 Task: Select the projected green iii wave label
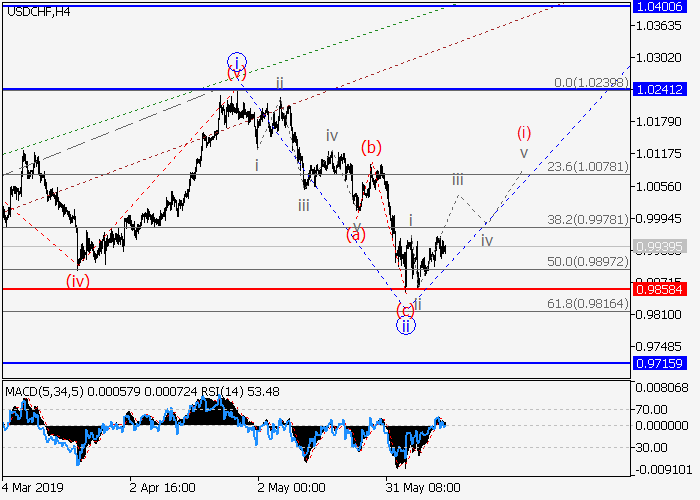pos(457,180)
